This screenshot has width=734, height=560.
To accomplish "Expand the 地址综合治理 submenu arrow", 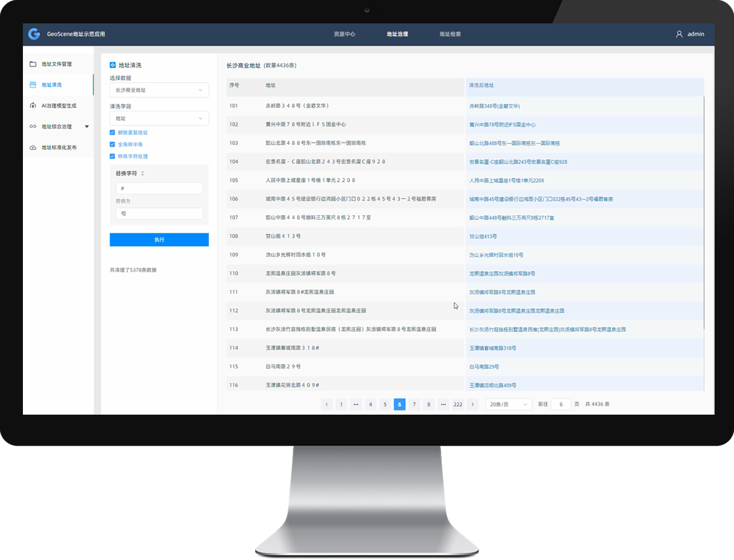I will point(87,126).
